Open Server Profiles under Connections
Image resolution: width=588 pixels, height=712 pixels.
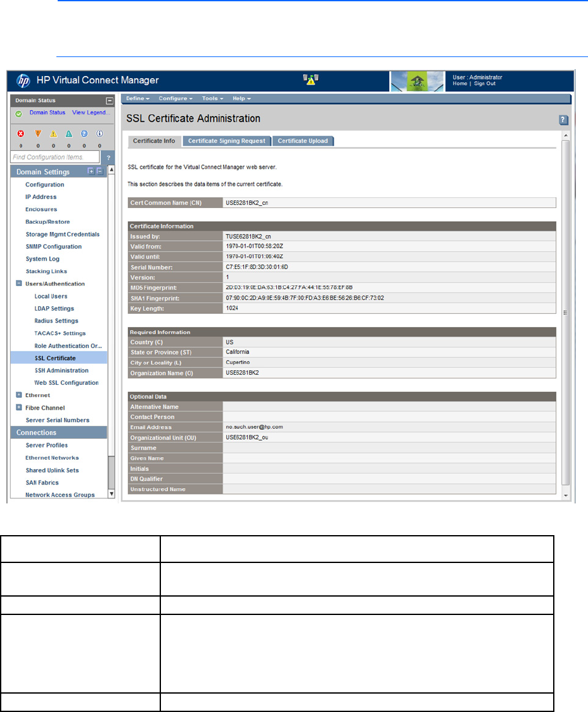tap(47, 446)
